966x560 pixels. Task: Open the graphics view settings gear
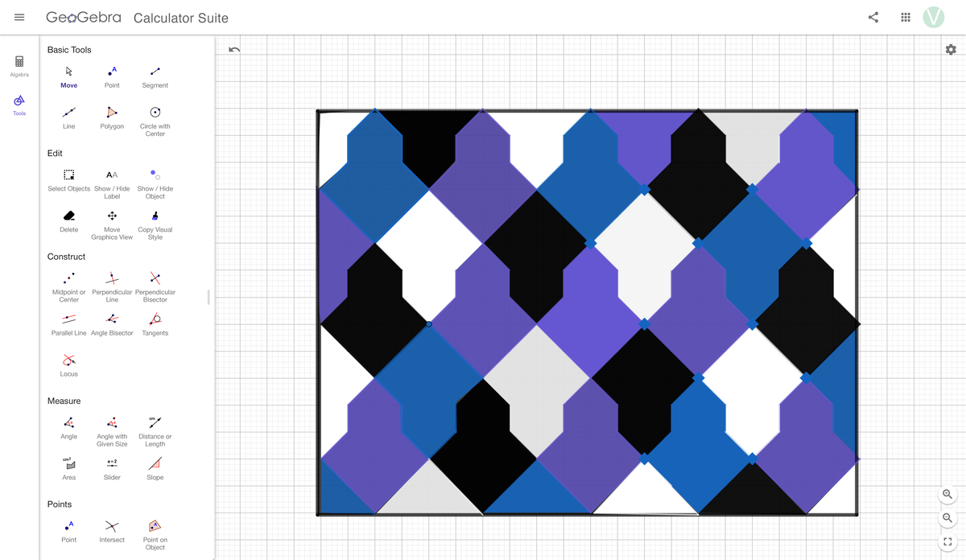click(951, 49)
